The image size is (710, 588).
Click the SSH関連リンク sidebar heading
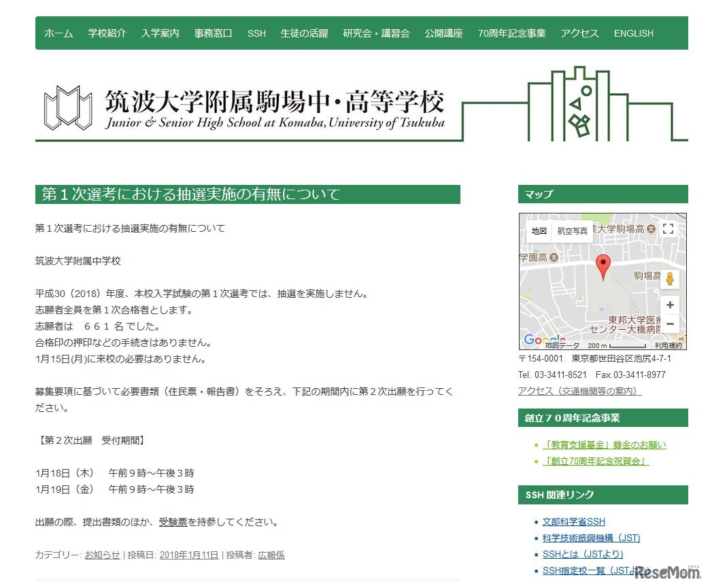(603, 495)
